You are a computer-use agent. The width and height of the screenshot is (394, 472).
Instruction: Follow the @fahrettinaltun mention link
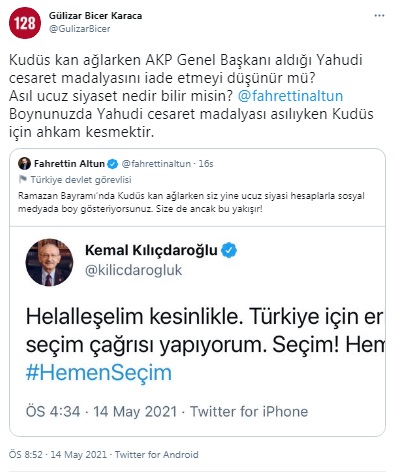click(x=290, y=96)
